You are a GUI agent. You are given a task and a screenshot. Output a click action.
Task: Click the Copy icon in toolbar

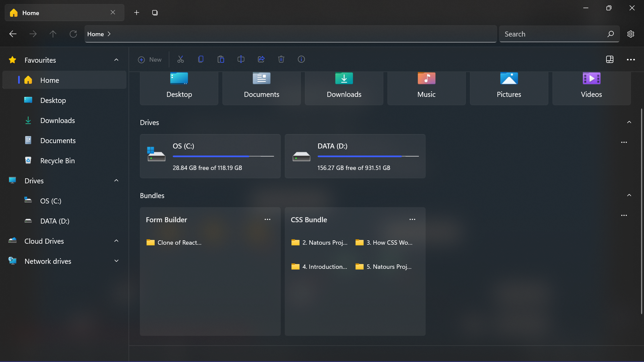click(201, 59)
